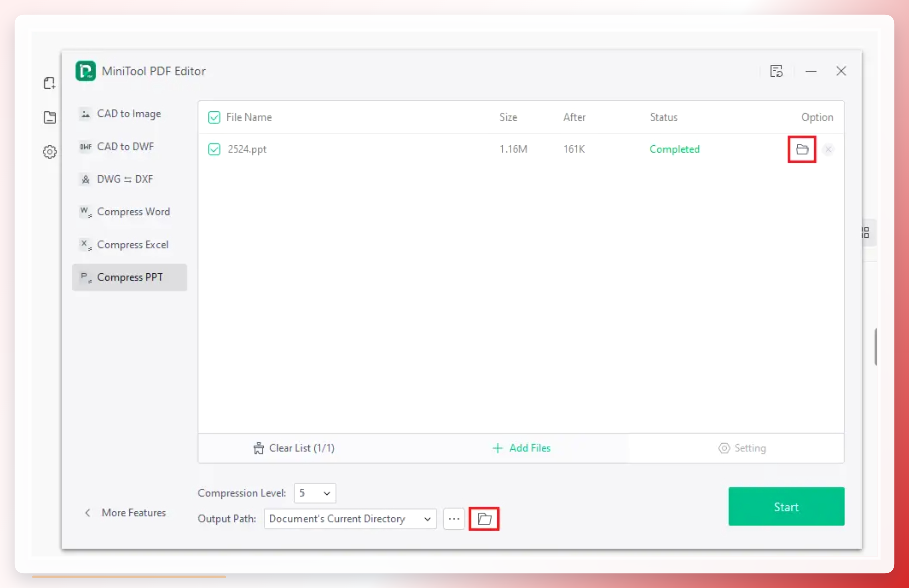Click the 2524.ppt file name
Viewport: 909px width, 588px height.
pos(247,149)
